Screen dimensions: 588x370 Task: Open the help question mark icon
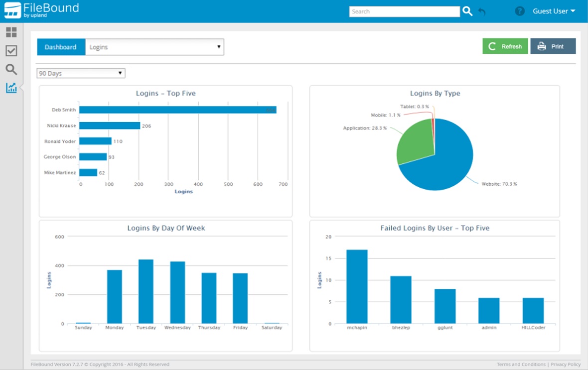(520, 11)
